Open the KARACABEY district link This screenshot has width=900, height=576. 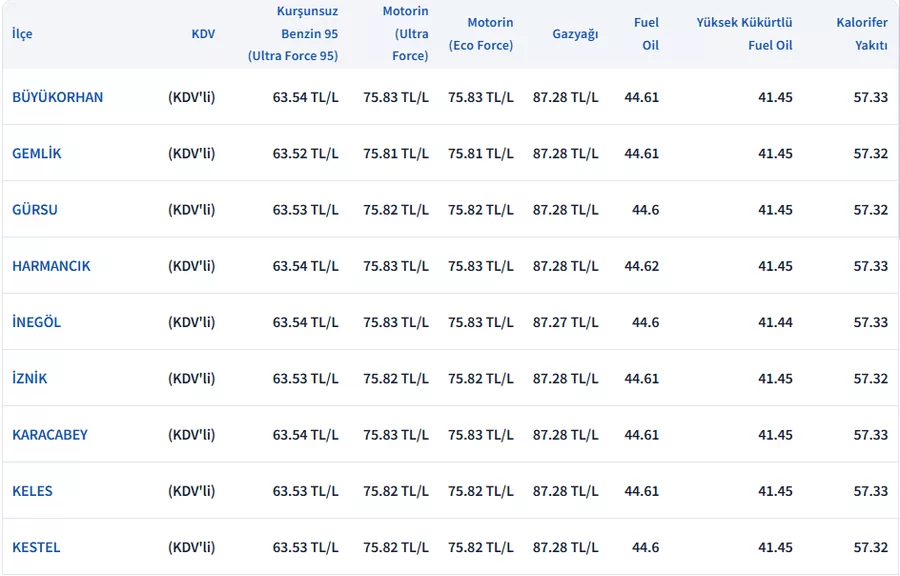(x=50, y=435)
